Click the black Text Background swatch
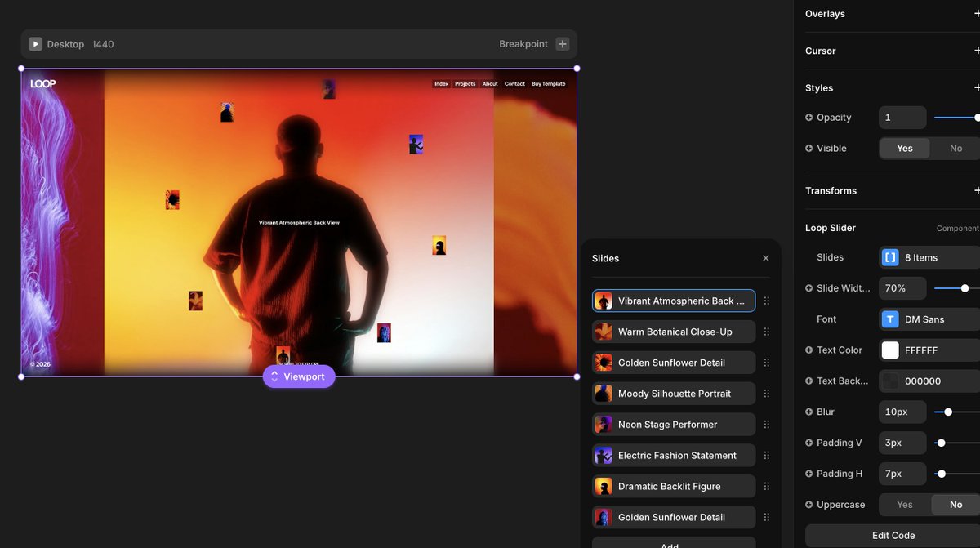Screen dimensions: 980x548 coord(890,381)
